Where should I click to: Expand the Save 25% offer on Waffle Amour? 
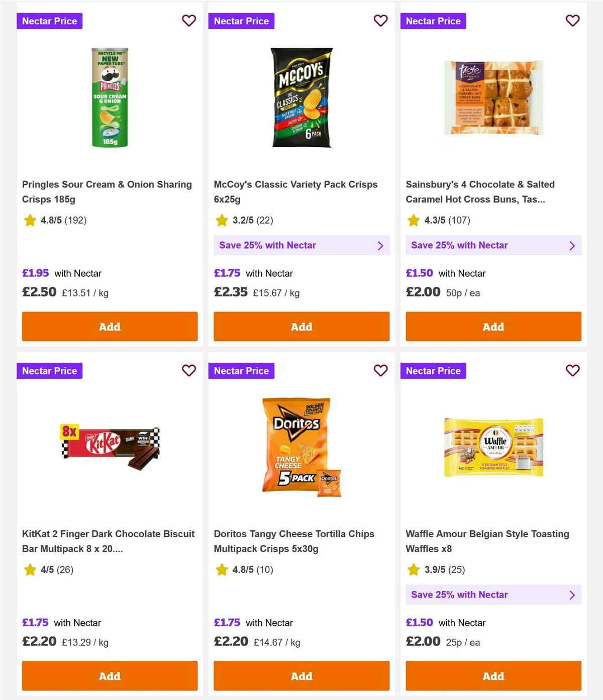click(493, 594)
